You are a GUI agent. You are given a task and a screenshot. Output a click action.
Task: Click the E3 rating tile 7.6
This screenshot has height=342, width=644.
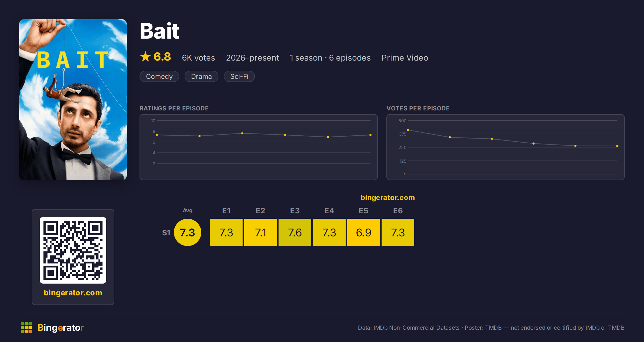point(295,232)
